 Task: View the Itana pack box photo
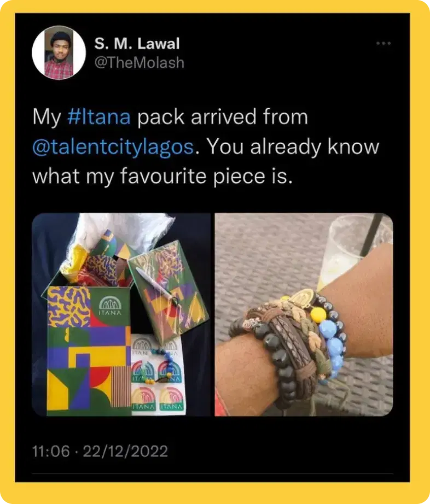click(x=121, y=315)
